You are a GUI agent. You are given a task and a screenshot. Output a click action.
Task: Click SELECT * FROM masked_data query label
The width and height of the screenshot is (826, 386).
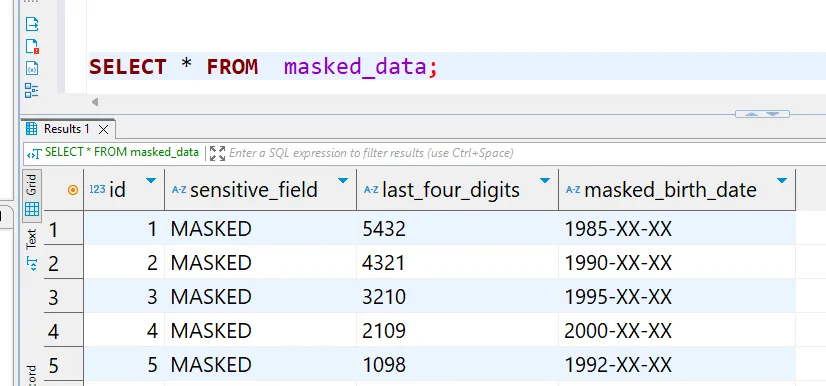coord(122,152)
